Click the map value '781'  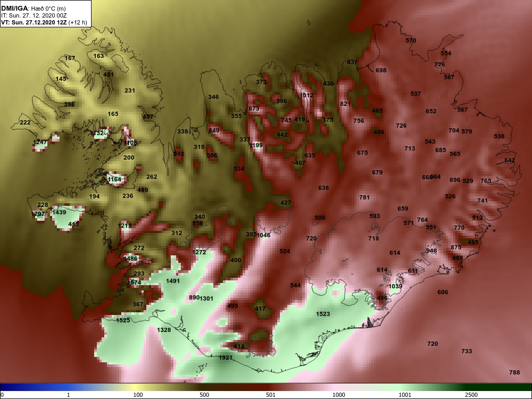pyautogui.click(x=364, y=197)
